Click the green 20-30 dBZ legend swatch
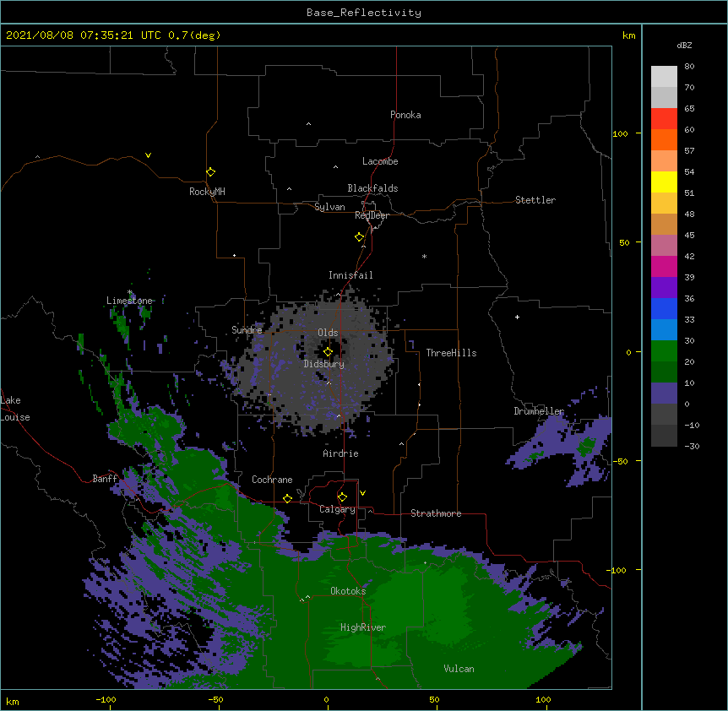728x711 pixels. coord(664,351)
